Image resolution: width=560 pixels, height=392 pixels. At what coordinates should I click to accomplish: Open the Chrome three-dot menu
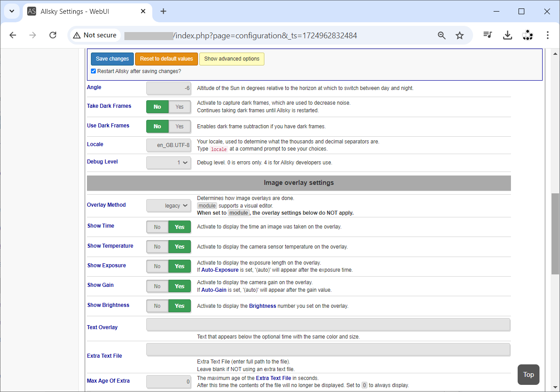point(548,35)
